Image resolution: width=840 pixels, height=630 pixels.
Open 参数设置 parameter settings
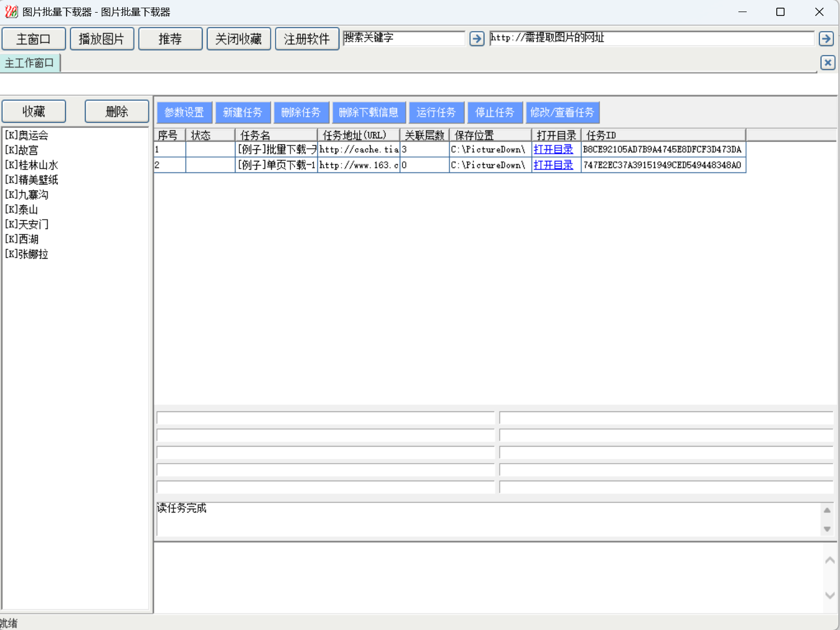point(184,113)
